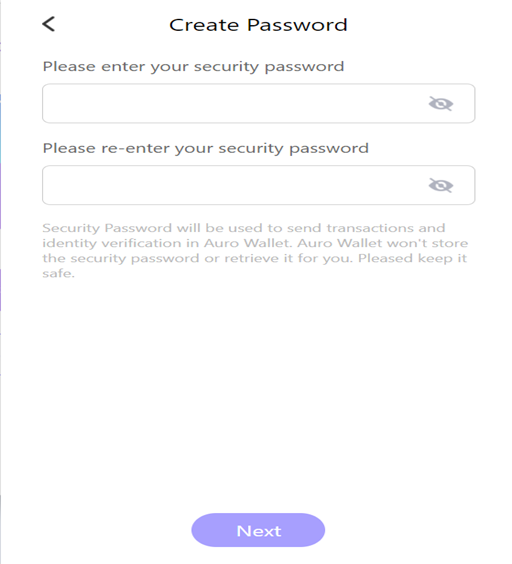Click 'transactions and' in the hint text
Image resolution: width=512 pixels, height=564 pixels.
tap(386, 228)
